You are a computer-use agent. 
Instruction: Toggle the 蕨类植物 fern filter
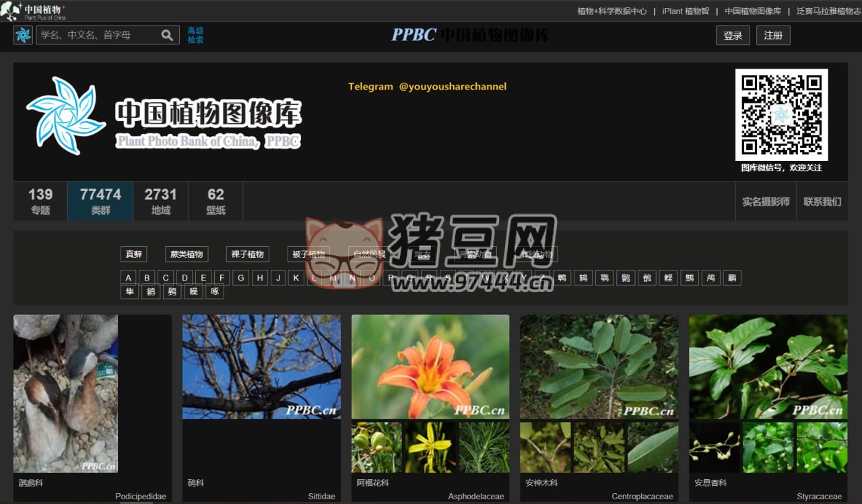pyautogui.click(x=186, y=254)
